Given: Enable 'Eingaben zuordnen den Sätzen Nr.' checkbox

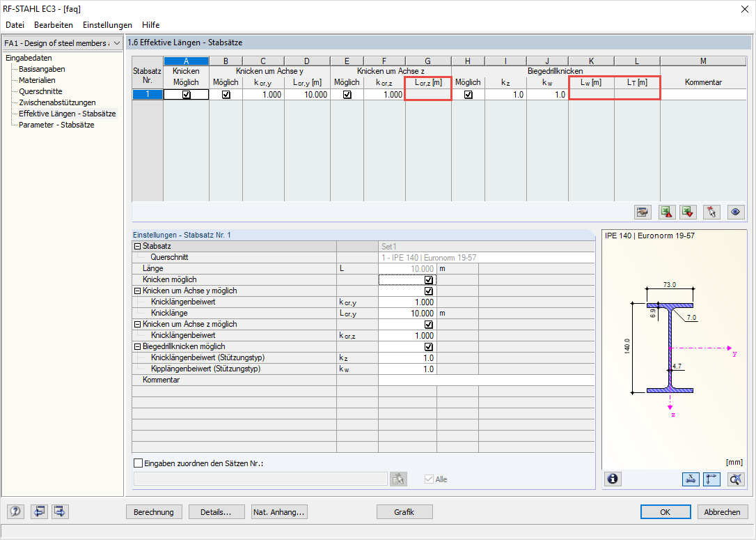Looking at the screenshot, I should pyautogui.click(x=139, y=463).
